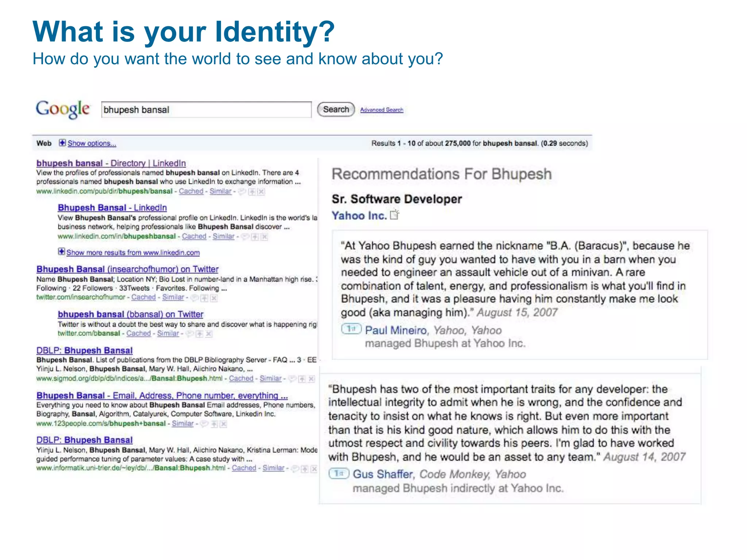The image size is (747, 560).
Task: Click comment bubble icon for sigmod.org DBLP result
Action: [292, 379]
